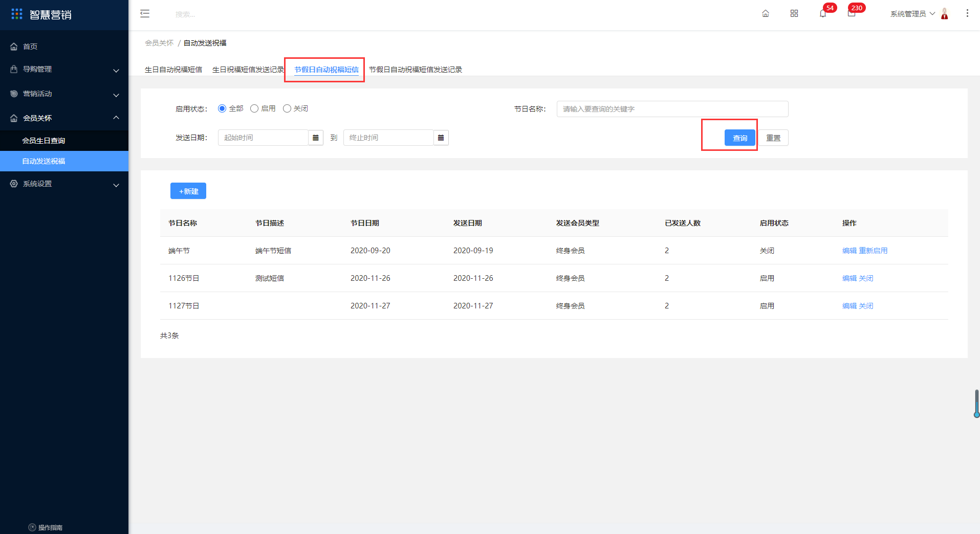
Task: Click the 重置 reset button
Action: [773, 138]
